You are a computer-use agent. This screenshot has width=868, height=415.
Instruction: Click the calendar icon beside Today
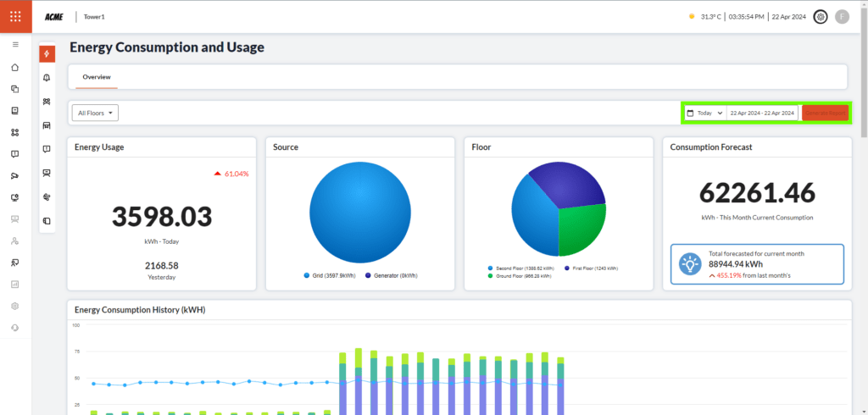691,113
